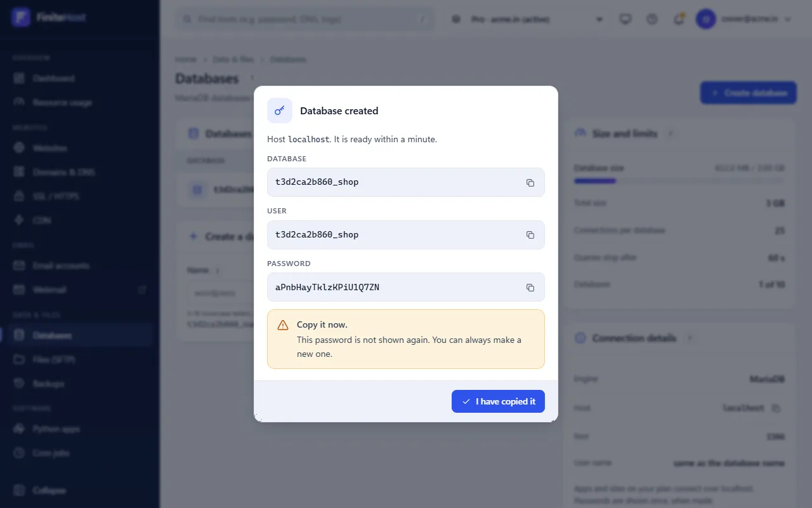Screen dimensions: 812x508
Task: Click the Data & files breadcrumb
Action: point(233,59)
